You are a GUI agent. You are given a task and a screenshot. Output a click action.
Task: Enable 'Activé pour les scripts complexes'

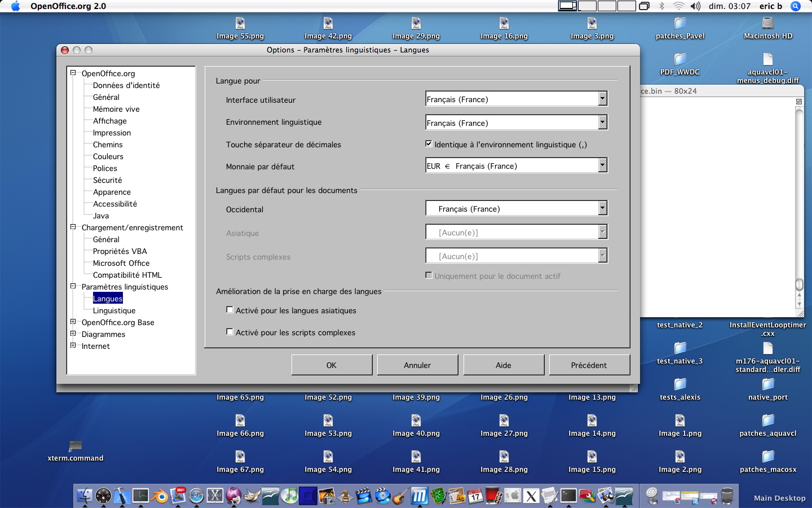[230, 332]
